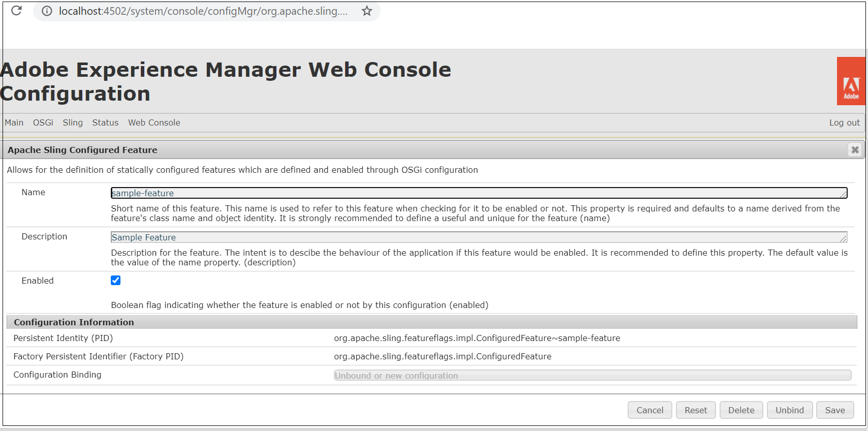Screen dimensions: 868x431
Task: Click the Factory Persistent Identifier label
Action: click(x=99, y=356)
